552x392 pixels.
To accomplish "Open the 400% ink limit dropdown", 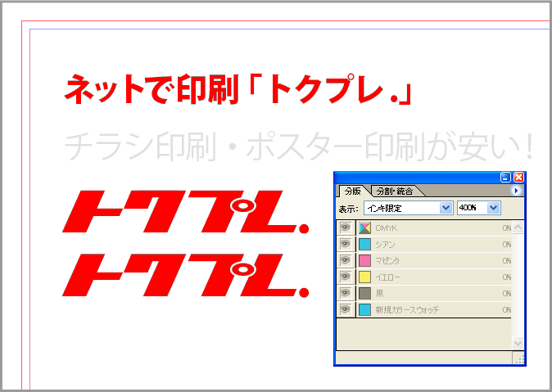I will click(x=479, y=208).
